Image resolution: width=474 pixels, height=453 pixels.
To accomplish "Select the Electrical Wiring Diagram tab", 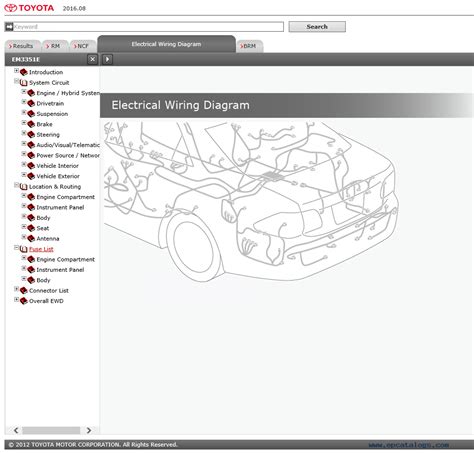I will 166,44.
